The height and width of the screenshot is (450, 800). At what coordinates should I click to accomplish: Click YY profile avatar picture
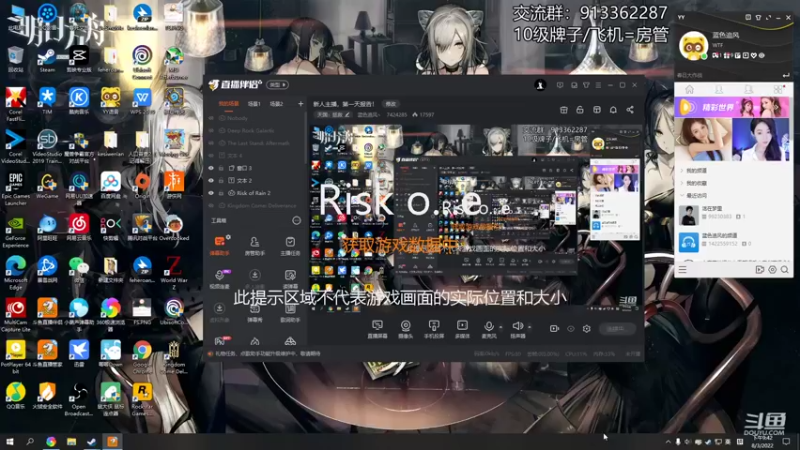pyautogui.click(x=693, y=45)
